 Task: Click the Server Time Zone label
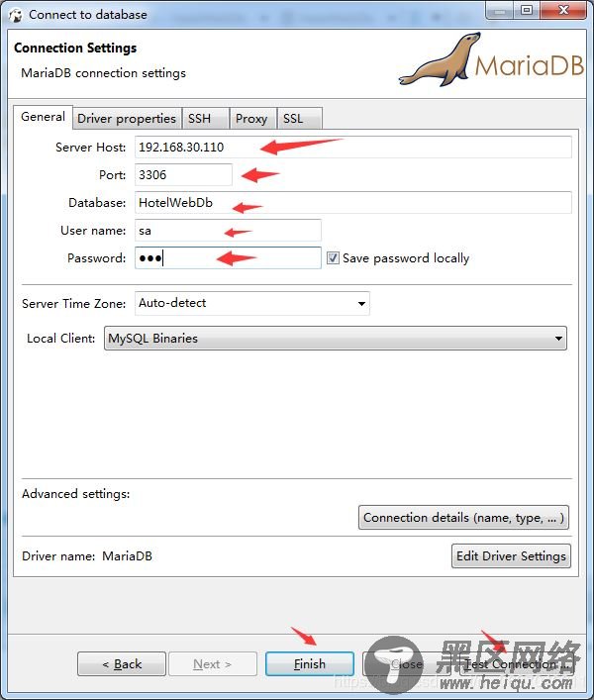pyautogui.click(x=73, y=304)
